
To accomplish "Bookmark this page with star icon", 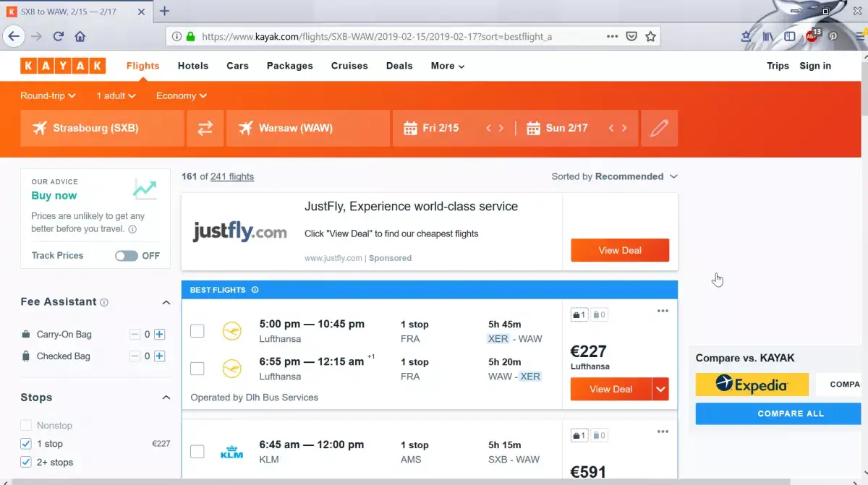I will 650,36.
